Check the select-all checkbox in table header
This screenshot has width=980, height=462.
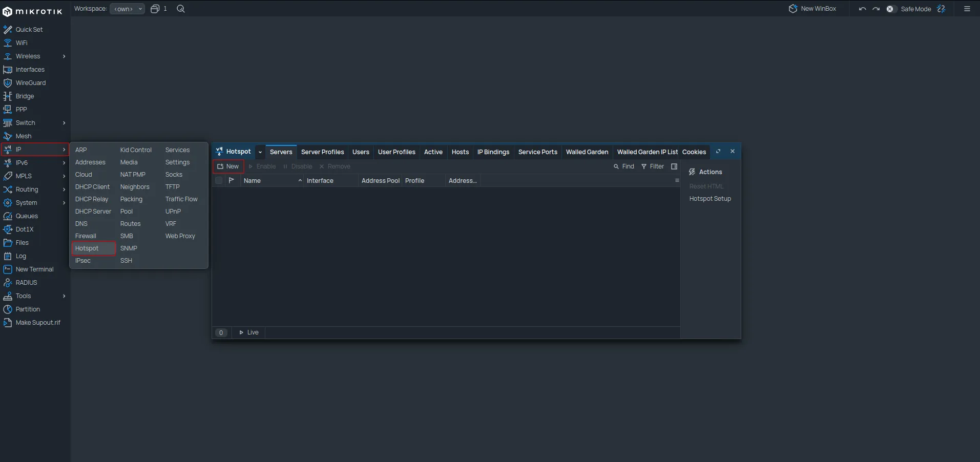219,181
